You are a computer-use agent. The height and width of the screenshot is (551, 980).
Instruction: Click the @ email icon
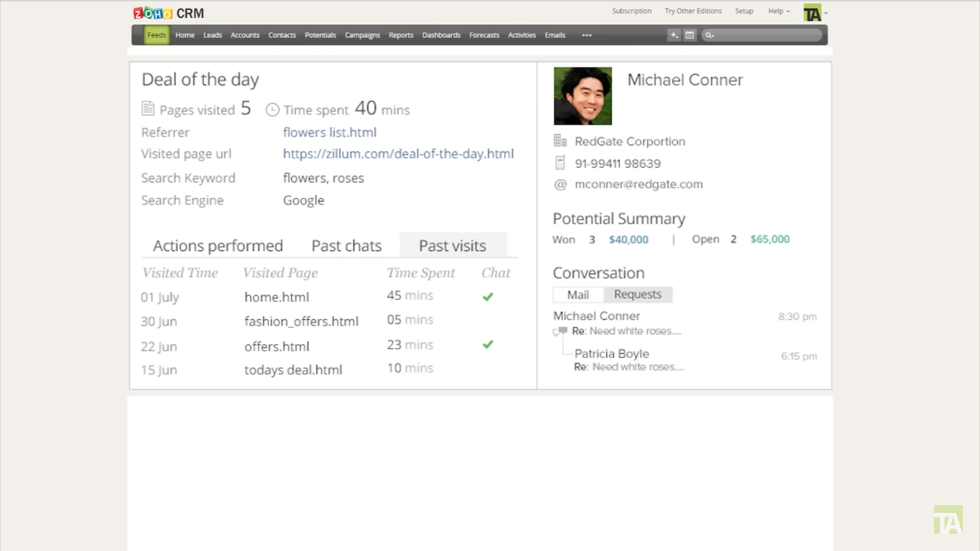point(560,184)
